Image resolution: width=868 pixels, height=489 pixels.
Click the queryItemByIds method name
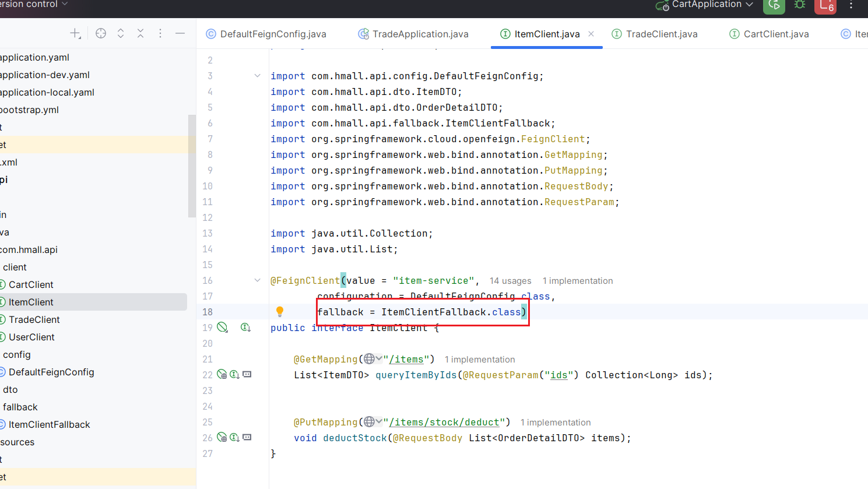(416, 375)
